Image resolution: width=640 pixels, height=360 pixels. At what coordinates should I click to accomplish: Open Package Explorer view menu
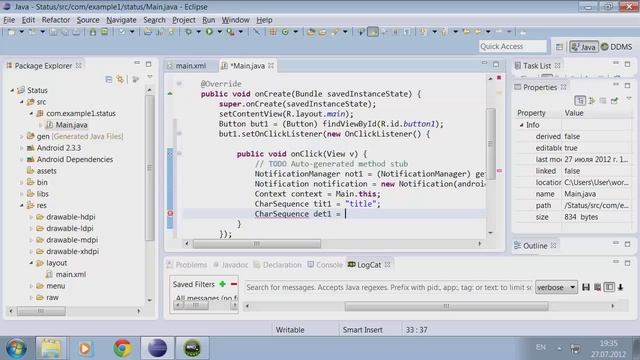(x=150, y=77)
